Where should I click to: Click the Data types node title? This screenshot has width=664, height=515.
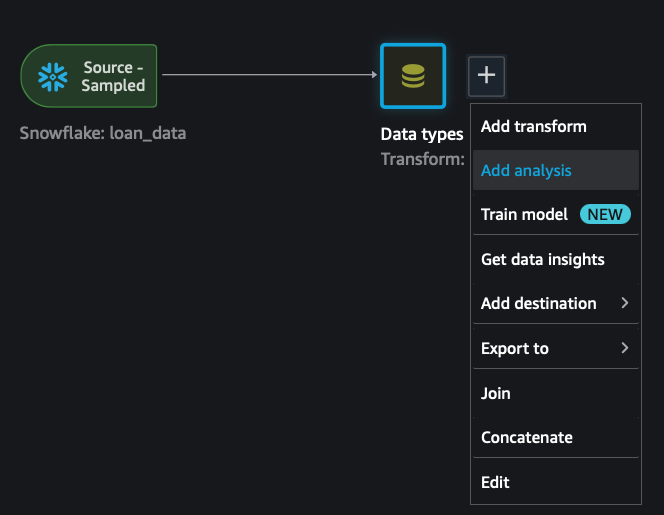422,134
